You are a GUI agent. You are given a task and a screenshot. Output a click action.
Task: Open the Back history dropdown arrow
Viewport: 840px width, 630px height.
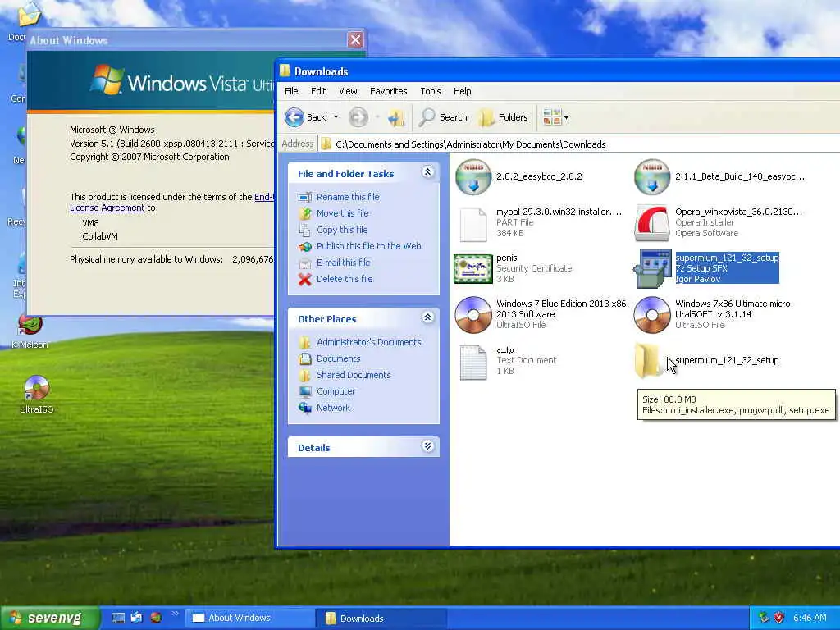(336, 117)
